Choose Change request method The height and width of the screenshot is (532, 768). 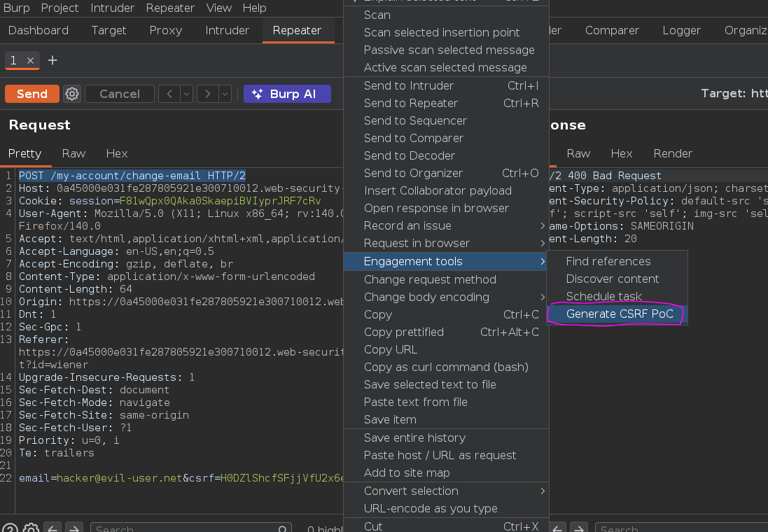coord(446,280)
